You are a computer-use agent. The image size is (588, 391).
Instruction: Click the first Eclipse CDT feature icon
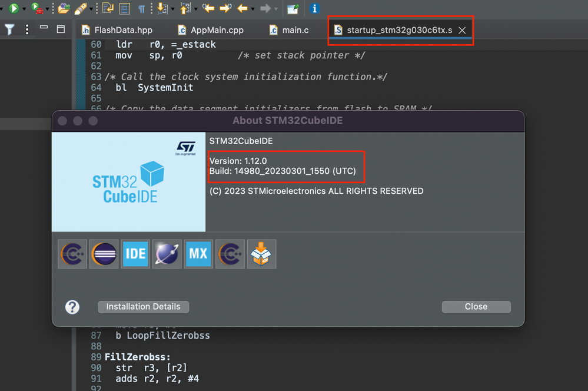pyautogui.click(x=72, y=254)
